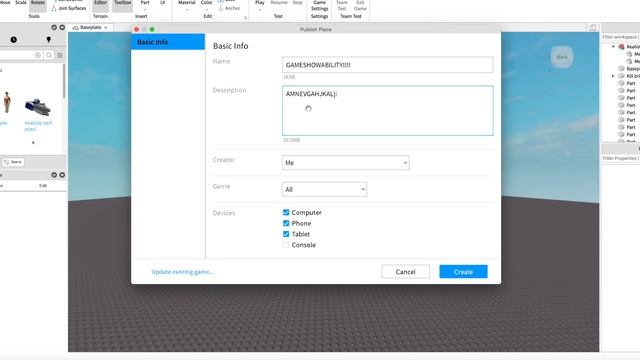This screenshot has height=360, width=640.
Task: Select the Realistic pistol model thumbnail
Action: click(38, 107)
